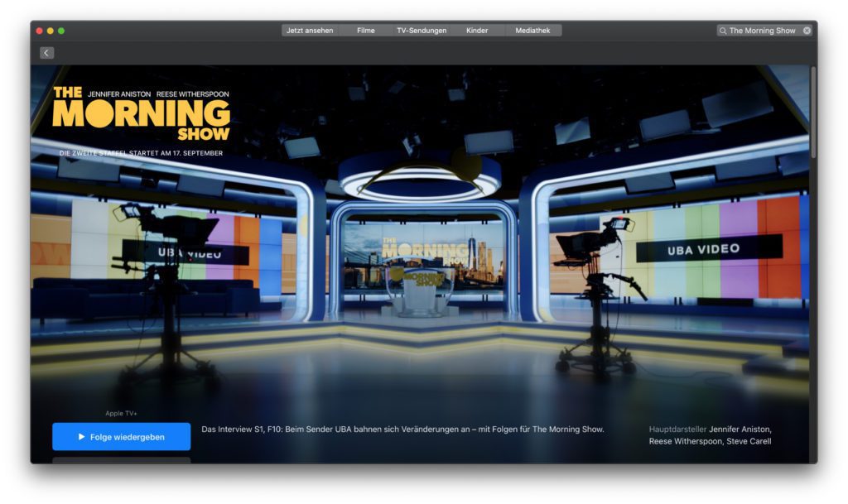Open Jennifer Aniston's cast page
Image resolution: width=848 pixels, height=504 pixels.
(740, 429)
